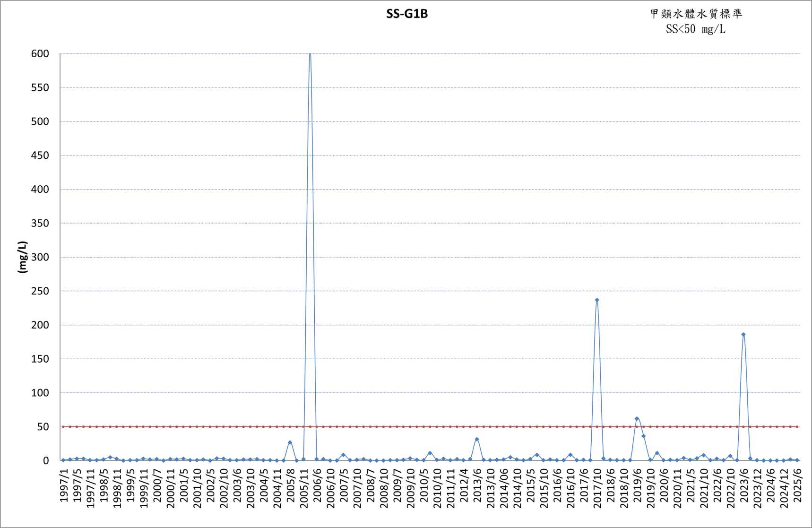Select the 2023/6 peak data marker near 186
Screen dimensions: 812x528
pos(743,334)
